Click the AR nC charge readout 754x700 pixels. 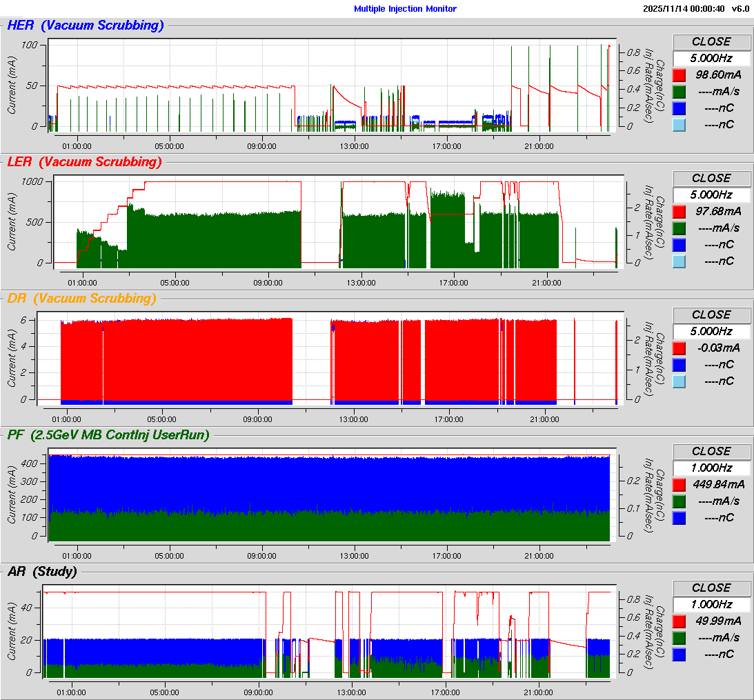(719, 654)
